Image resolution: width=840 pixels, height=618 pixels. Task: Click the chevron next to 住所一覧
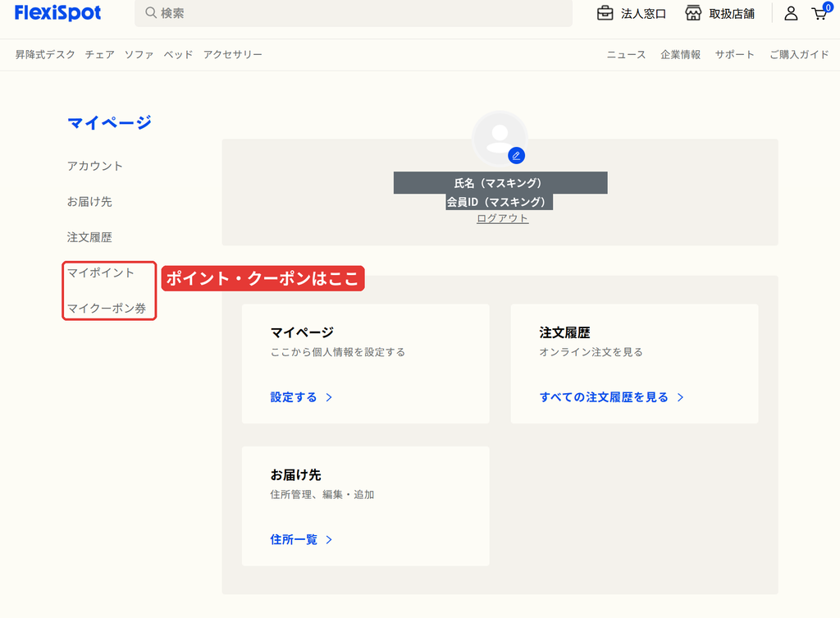[x=329, y=540]
